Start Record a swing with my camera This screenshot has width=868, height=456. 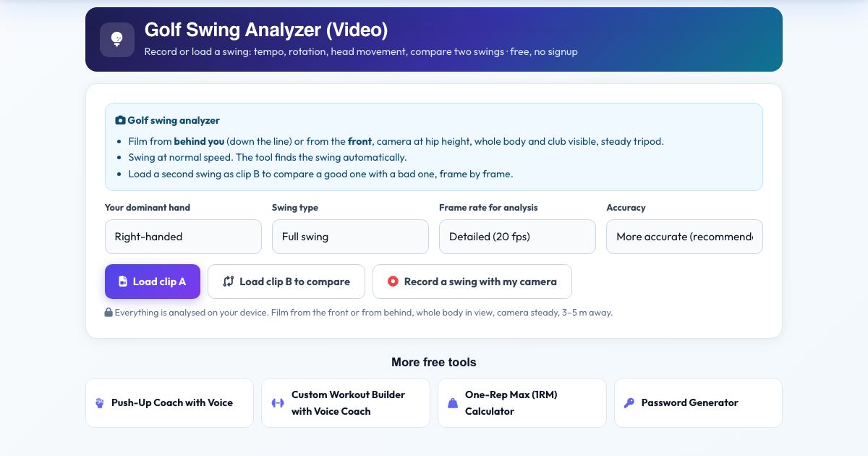coord(472,282)
